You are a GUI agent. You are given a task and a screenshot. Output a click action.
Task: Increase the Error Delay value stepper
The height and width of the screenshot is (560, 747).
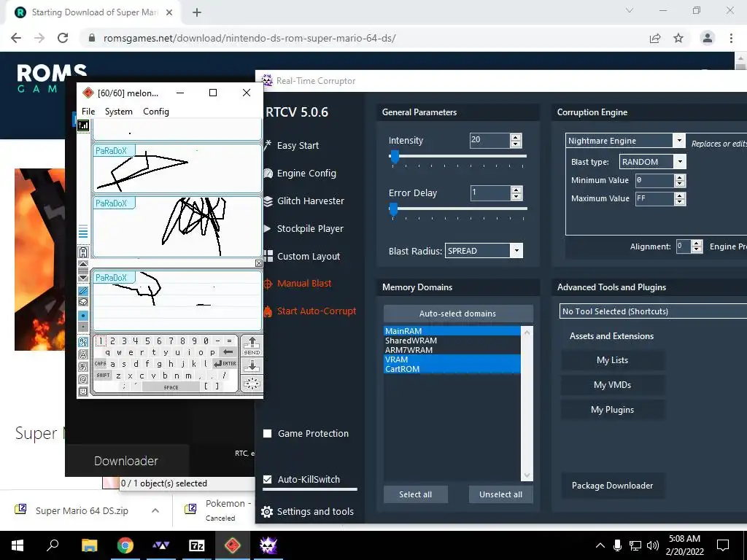pyautogui.click(x=516, y=190)
